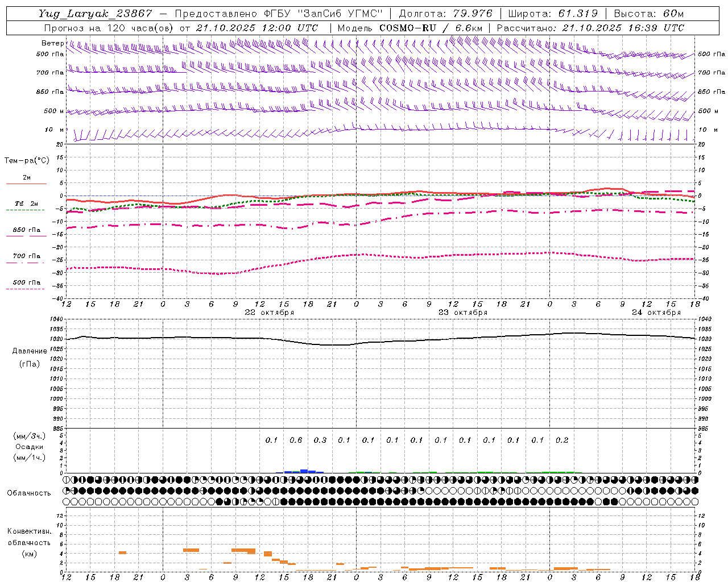This screenshot has width=728, height=582.
Task: Click the Модель COSMO-RU / 6.6км text
Action: (410, 28)
